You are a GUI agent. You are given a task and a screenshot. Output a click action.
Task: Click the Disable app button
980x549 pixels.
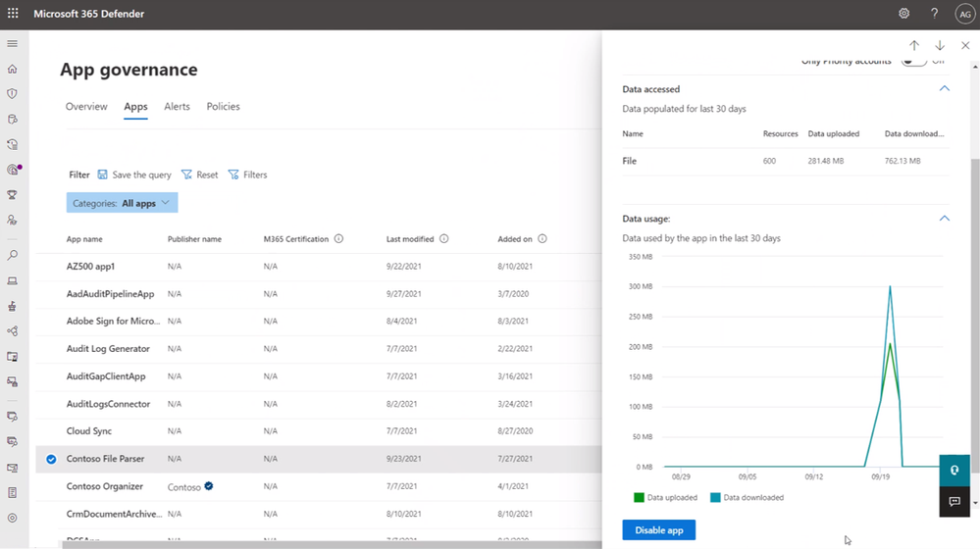[659, 529]
